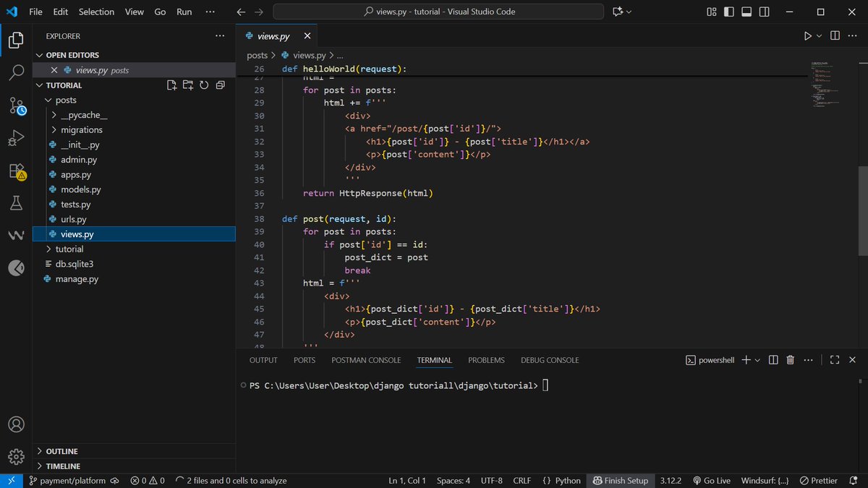
Task: Create a new terminal with plus icon
Action: point(746,360)
